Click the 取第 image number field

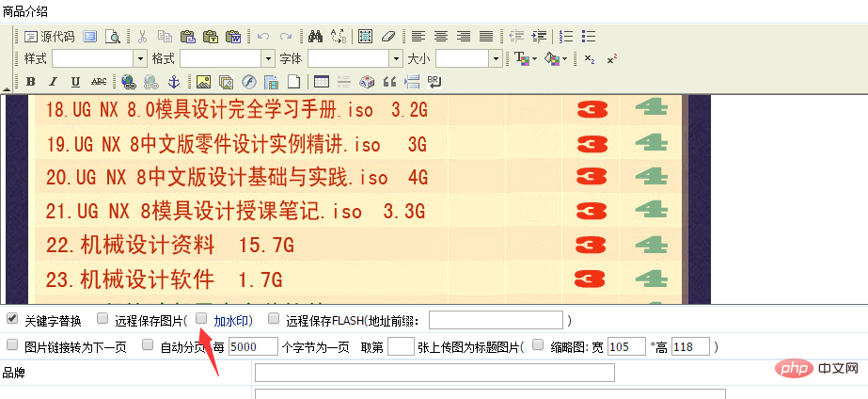point(401,346)
